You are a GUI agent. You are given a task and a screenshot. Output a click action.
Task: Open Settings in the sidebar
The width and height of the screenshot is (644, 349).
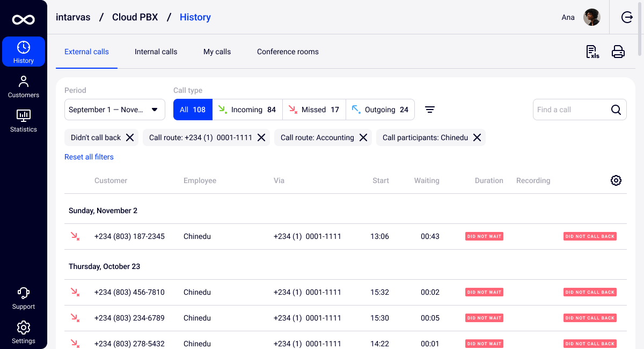tap(24, 333)
